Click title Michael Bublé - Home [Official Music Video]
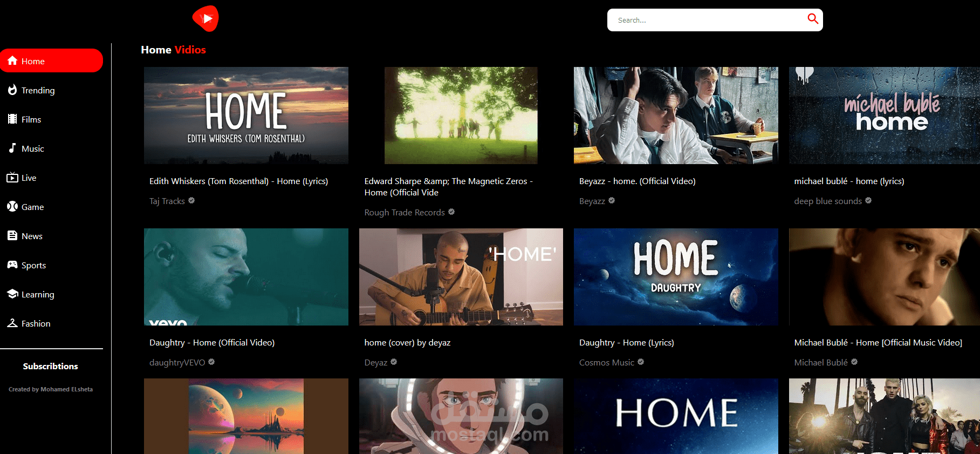Image resolution: width=980 pixels, height=454 pixels. (878, 343)
